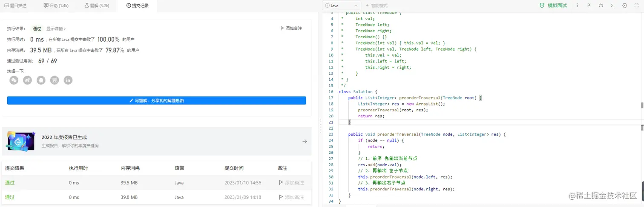Open the 2022 annual report thumbnail
This screenshot has width=644, height=207.
[x=21, y=141]
